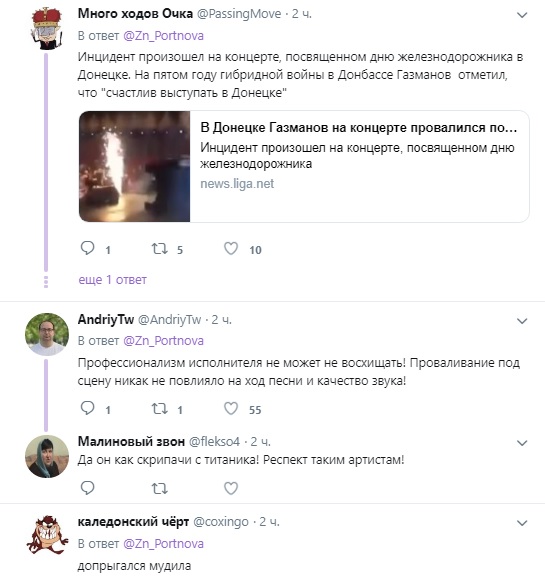Open dropdown arrow on Малиновый звон tweet
The image size is (545, 577).
point(522,443)
